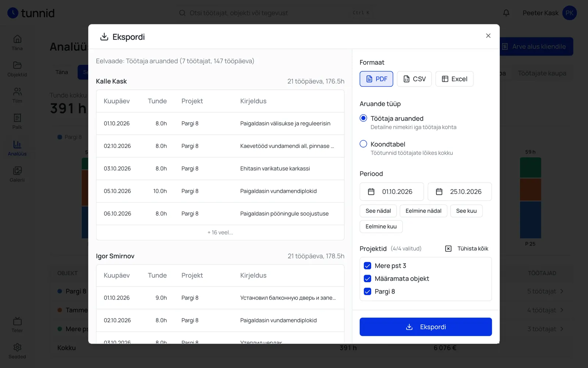Open Objektid folder icon in sidebar

click(x=17, y=65)
